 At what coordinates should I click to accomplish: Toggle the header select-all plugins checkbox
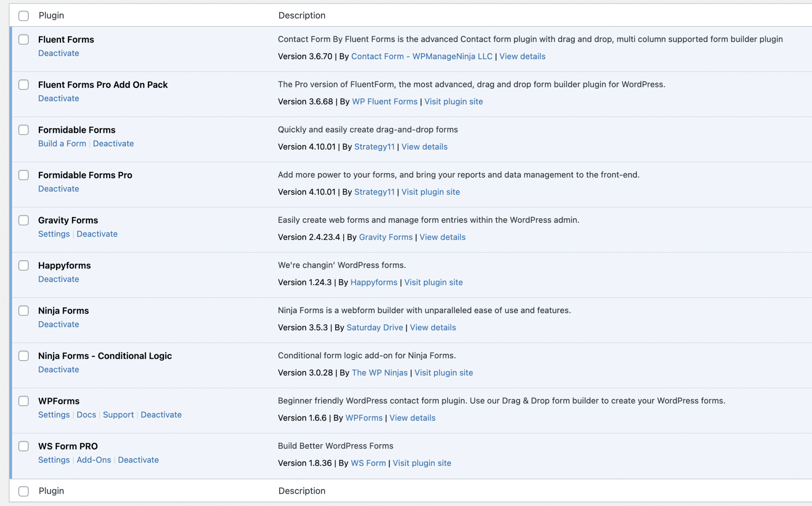tap(23, 16)
